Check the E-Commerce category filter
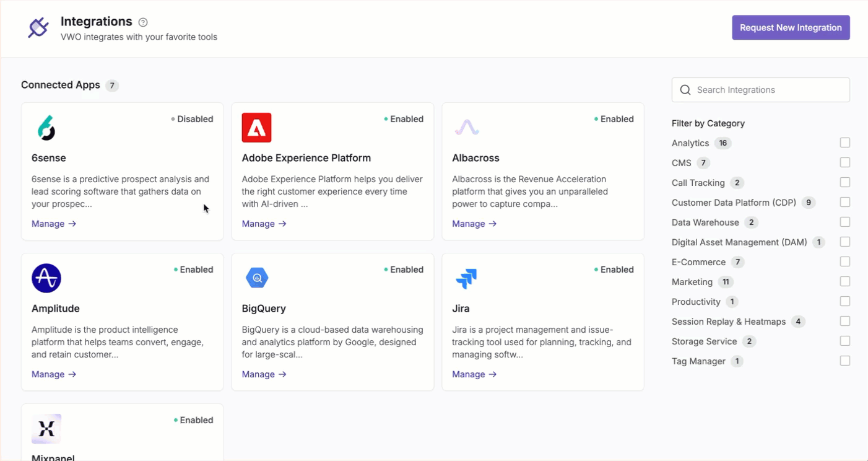 point(845,262)
